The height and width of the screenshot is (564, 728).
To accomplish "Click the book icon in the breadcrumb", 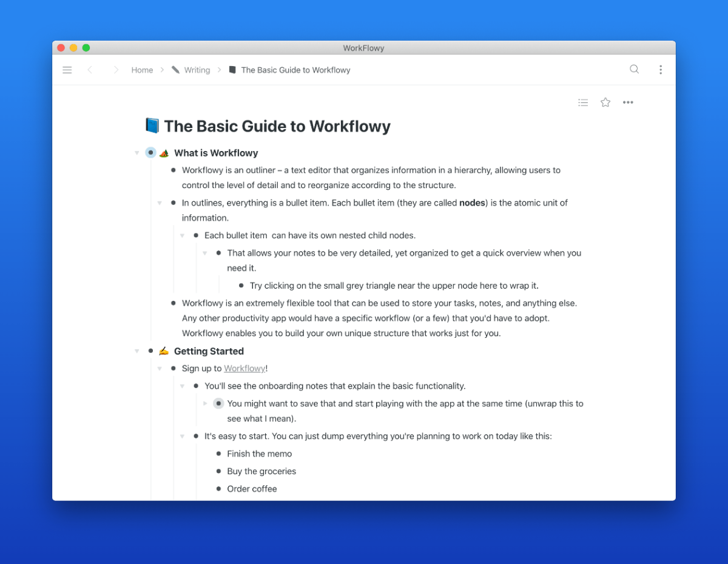I will [232, 70].
